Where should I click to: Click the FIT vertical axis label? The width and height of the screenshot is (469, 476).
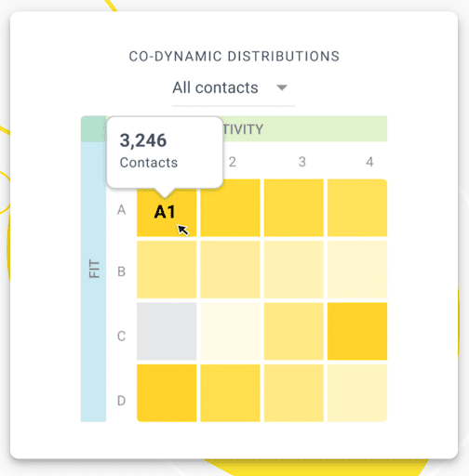pyautogui.click(x=94, y=269)
